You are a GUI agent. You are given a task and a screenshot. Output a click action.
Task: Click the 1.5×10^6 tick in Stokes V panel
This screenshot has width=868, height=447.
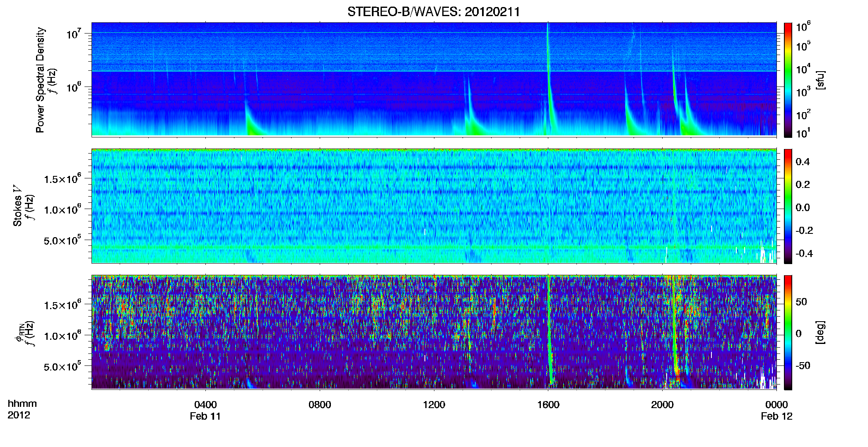tap(63, 179)
